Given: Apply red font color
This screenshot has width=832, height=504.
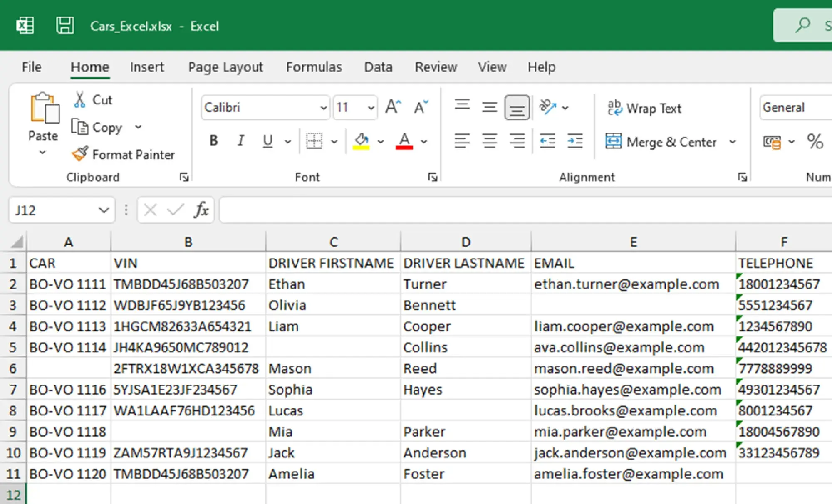Looking at the screenshot, I should click(404, 141).
